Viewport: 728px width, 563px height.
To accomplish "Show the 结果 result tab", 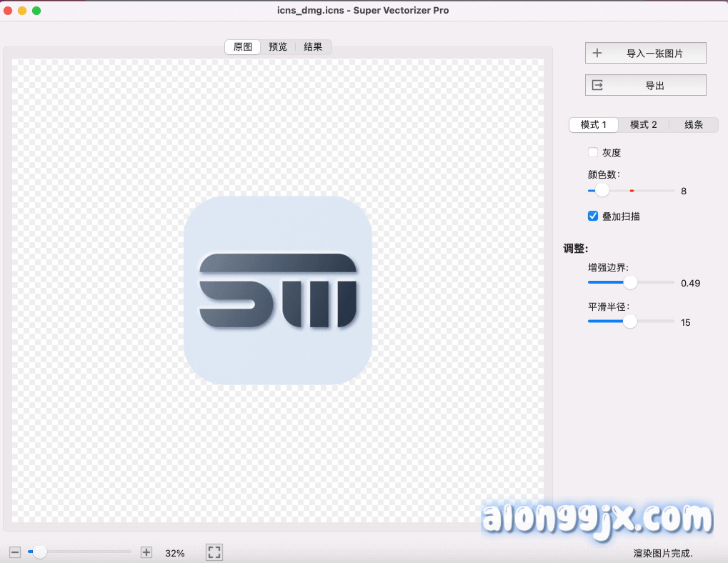I will coord(313,47).
